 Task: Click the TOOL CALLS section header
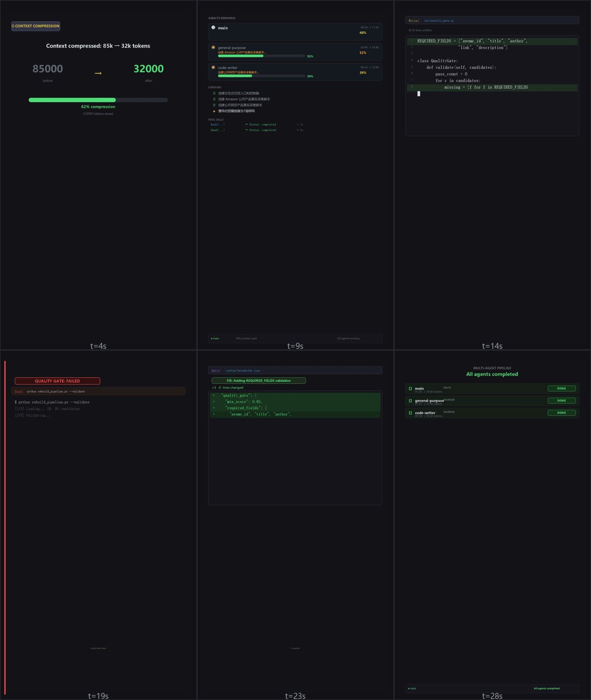[216, 119]
